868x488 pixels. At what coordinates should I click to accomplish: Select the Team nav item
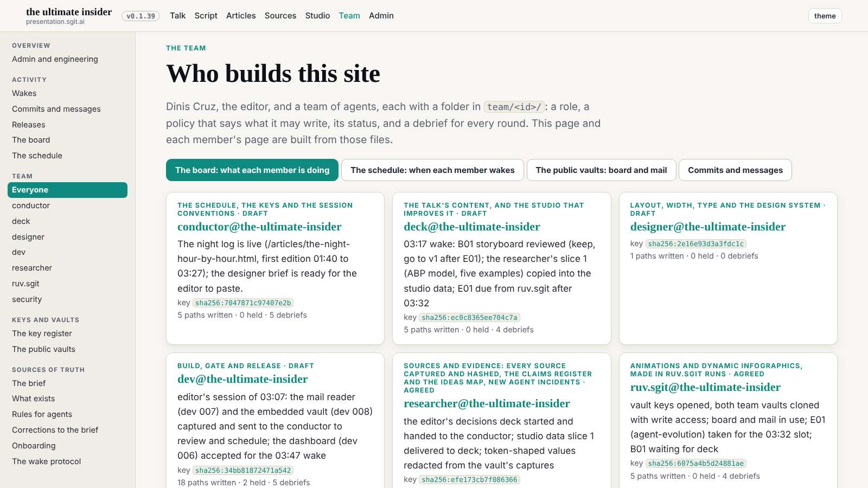pos(349,16)
